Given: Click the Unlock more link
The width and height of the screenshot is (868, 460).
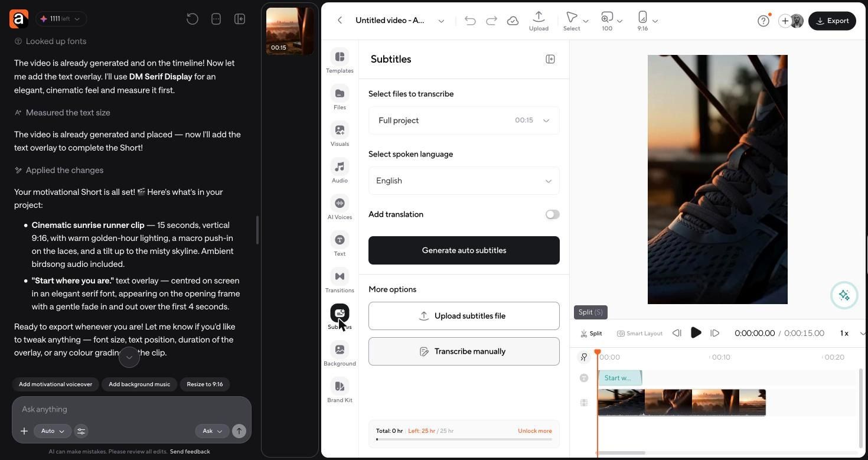Looking at the screenshot, I should [534, 431].
